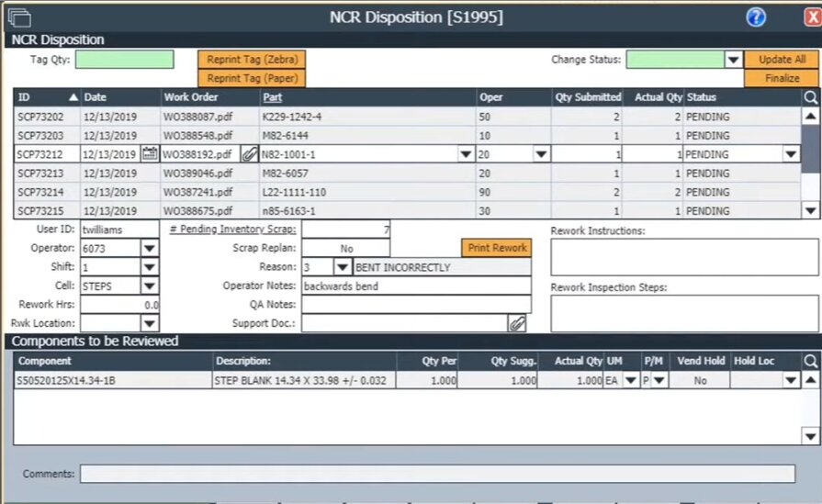The image size is (822, 504).
Task: Close the NCR Disposition window
Action: click(x=813, y=17)
